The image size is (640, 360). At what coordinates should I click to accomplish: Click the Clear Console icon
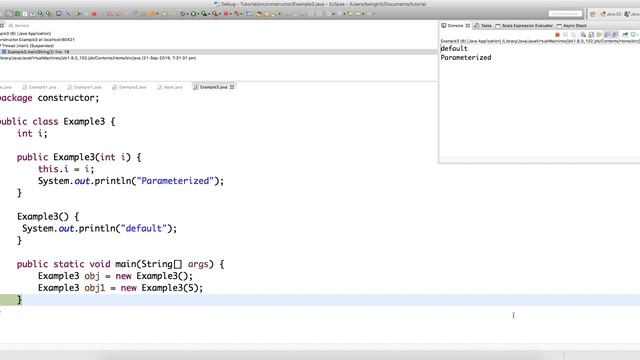click(584, 35)
